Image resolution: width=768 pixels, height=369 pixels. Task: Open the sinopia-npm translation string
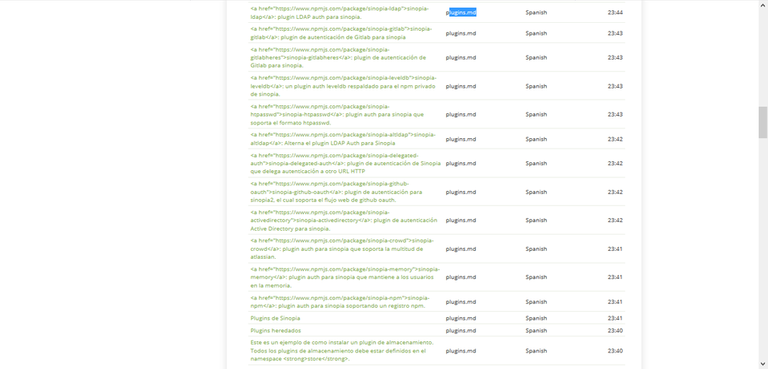coord(340,301)
